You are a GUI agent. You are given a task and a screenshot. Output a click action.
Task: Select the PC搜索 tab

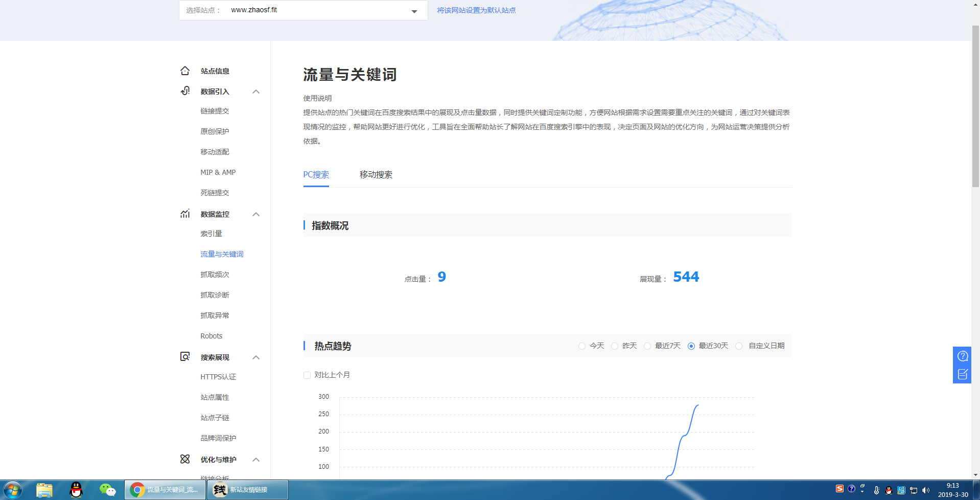coord(316,175)
